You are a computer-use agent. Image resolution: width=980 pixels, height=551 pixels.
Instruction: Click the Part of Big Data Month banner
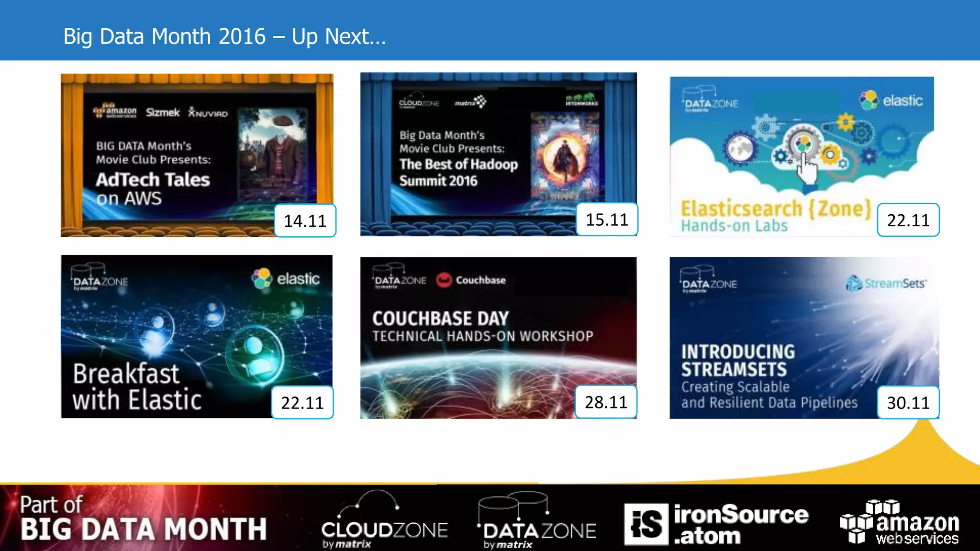(143, 518)
